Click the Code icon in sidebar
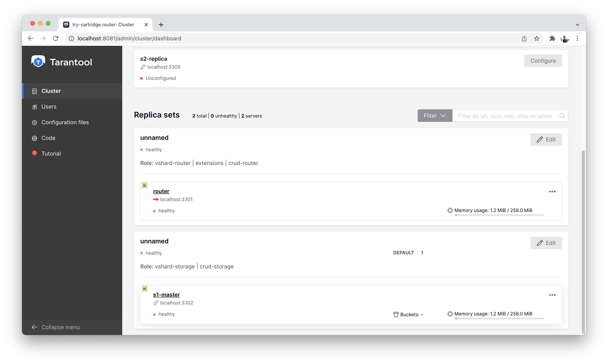This screenshot has height=364, width=608. (34, 138)
